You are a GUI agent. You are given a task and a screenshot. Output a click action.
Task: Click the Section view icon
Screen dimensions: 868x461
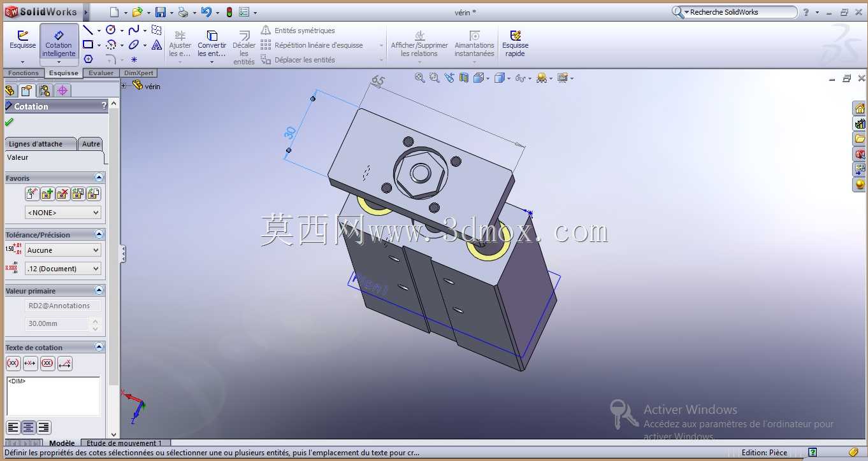click(x=463, y=78)
